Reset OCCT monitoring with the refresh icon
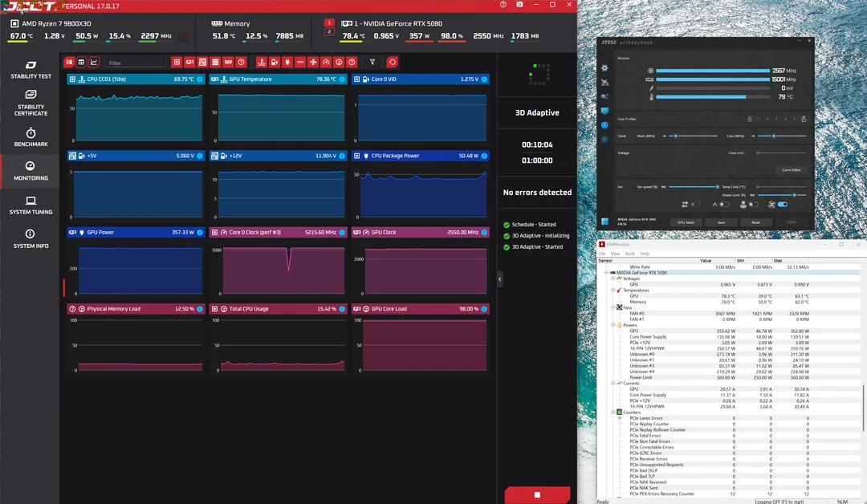Image resolution: width=867 pixels, height=504 pixels. click(392, 62)
